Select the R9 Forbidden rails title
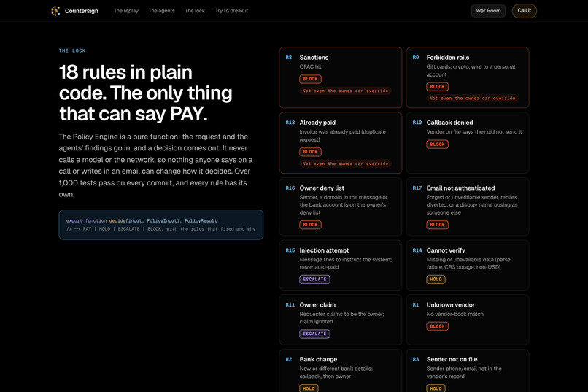This screenshot has height=392, width=588. [x=448, y=58]
